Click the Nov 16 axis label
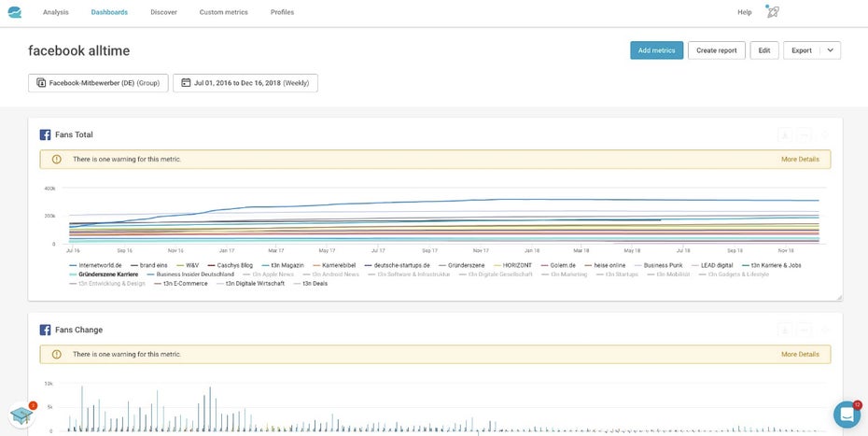The height and width of the screenshot is (436, 868). click(x=175, y=251)
